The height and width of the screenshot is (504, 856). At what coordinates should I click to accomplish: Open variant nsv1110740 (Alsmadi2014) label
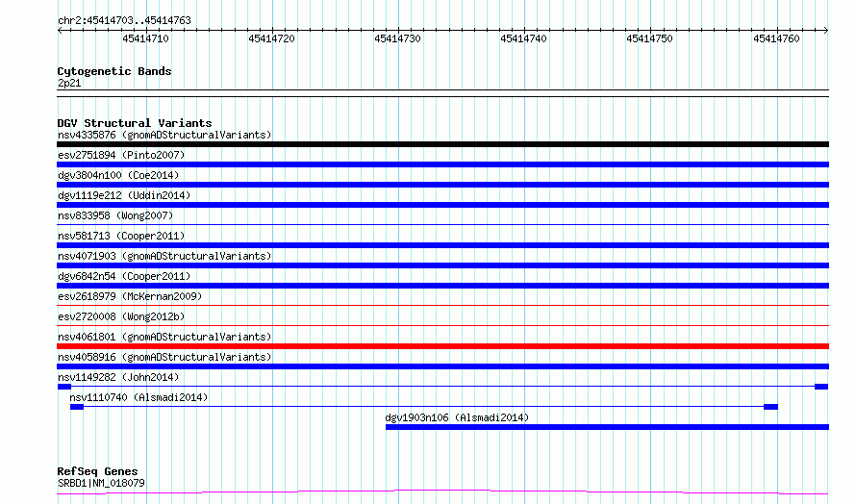coord(138,397)
